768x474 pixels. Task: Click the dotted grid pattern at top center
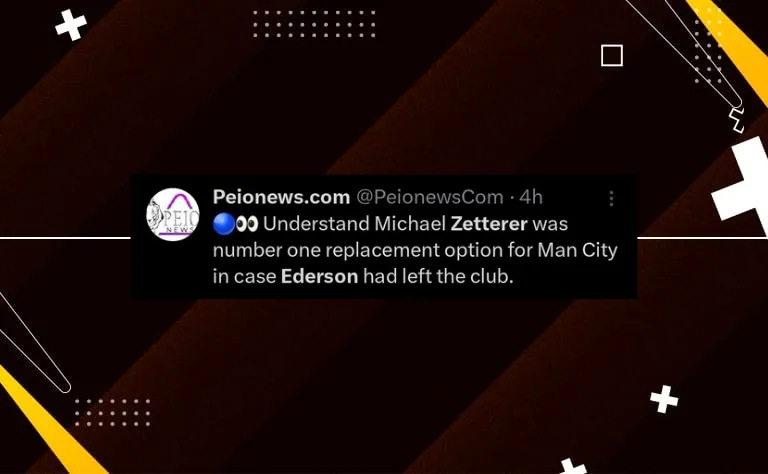pyautogui.click(x=314, y=24)
